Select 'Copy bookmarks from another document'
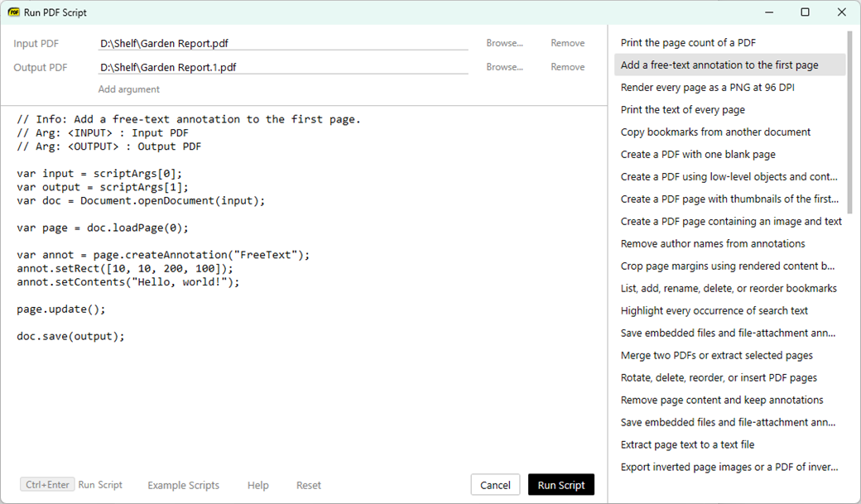Viewport: 861px width, 504px height. pos(729,132)
